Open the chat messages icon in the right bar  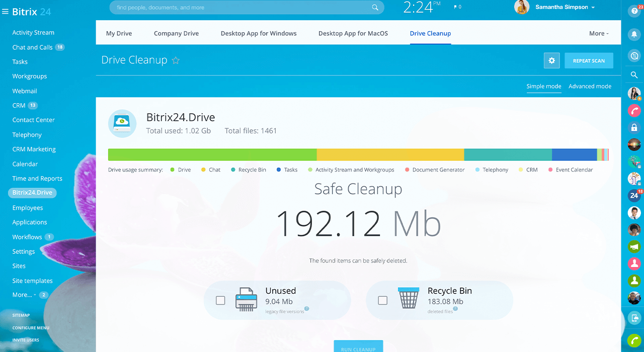pos(634,56)
